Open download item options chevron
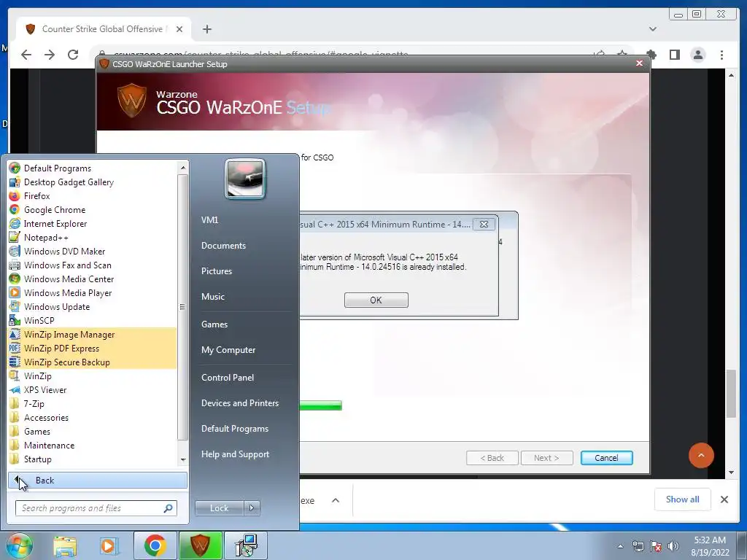Screen dimensions: 747x560 336,500
